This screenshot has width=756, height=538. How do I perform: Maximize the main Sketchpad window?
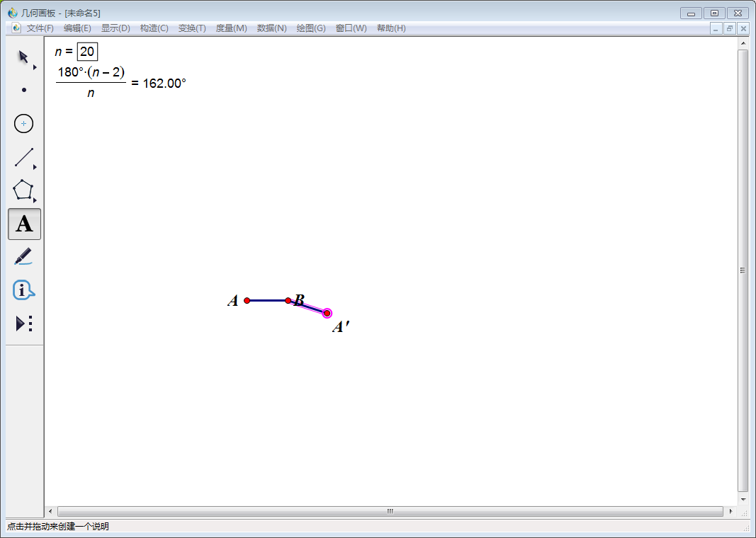[x=714, y=13]
